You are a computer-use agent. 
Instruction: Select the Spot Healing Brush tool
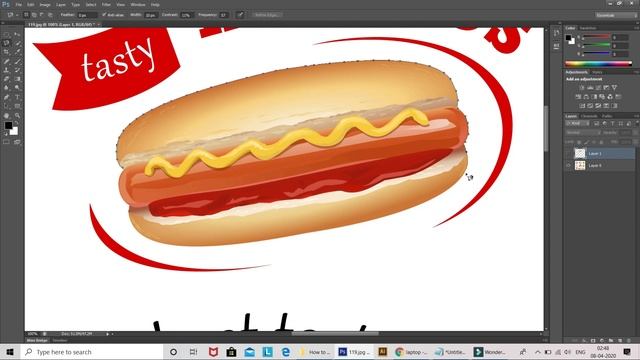[x=7, y=61]
